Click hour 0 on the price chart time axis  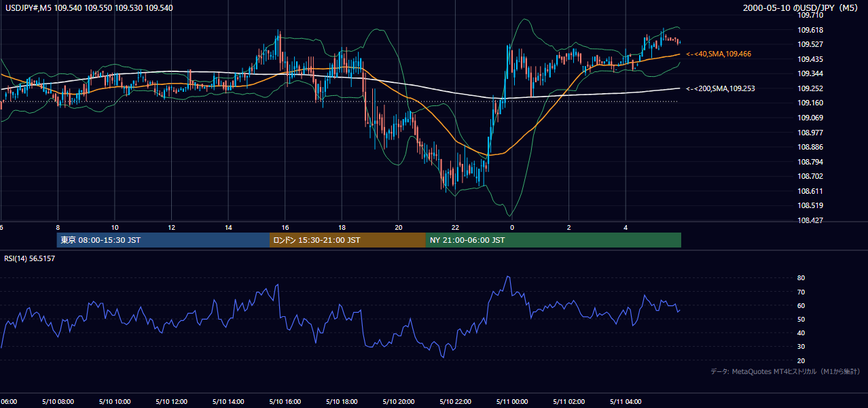pyautogui.click(x=512, y=227)
